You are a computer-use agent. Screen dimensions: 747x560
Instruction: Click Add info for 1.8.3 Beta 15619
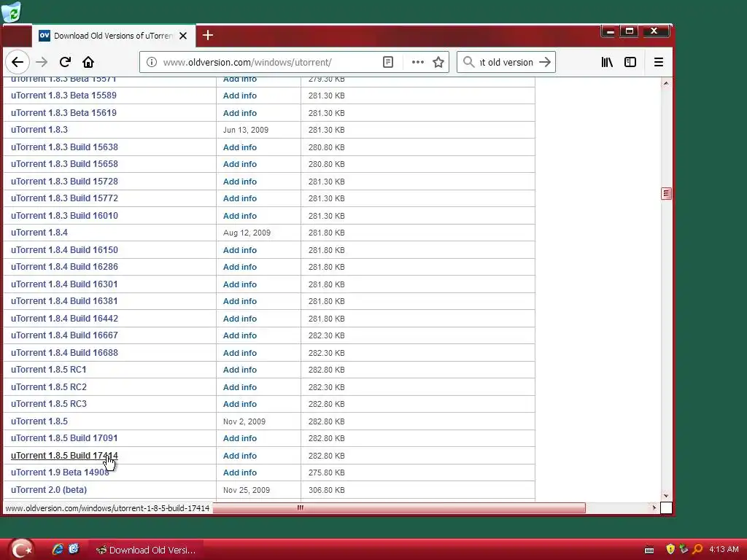pyautogui.click(x=239, y=113)
